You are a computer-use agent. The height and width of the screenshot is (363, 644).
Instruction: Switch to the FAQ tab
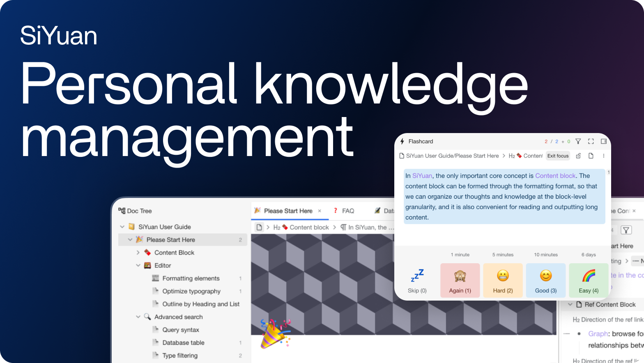(x=347, y=211)
